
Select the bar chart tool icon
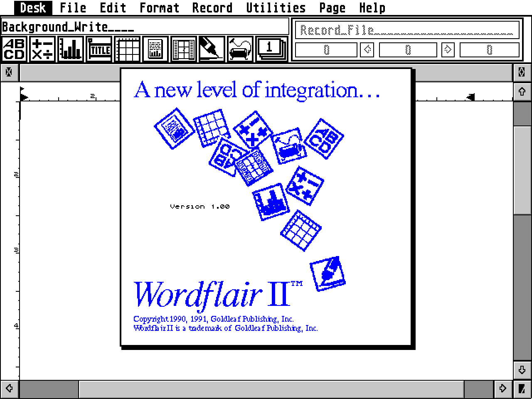tap(71, 49)
